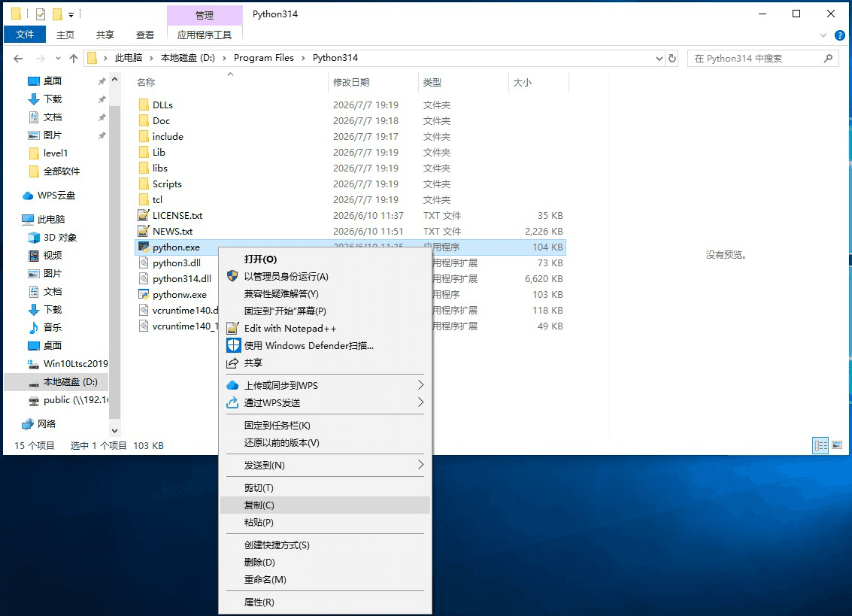Screen dimensions: 852x616
Task: Expand address bar history dropdown
Action: (659, 58)
